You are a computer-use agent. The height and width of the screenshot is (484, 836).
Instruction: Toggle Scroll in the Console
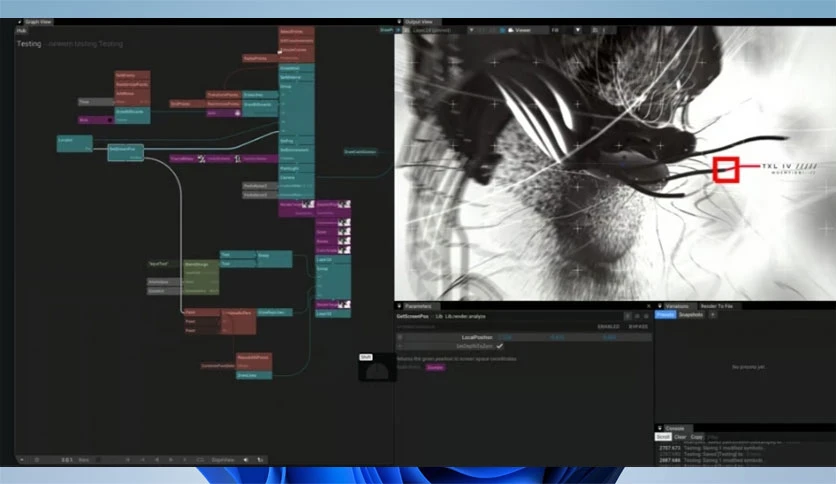(663, 437)
